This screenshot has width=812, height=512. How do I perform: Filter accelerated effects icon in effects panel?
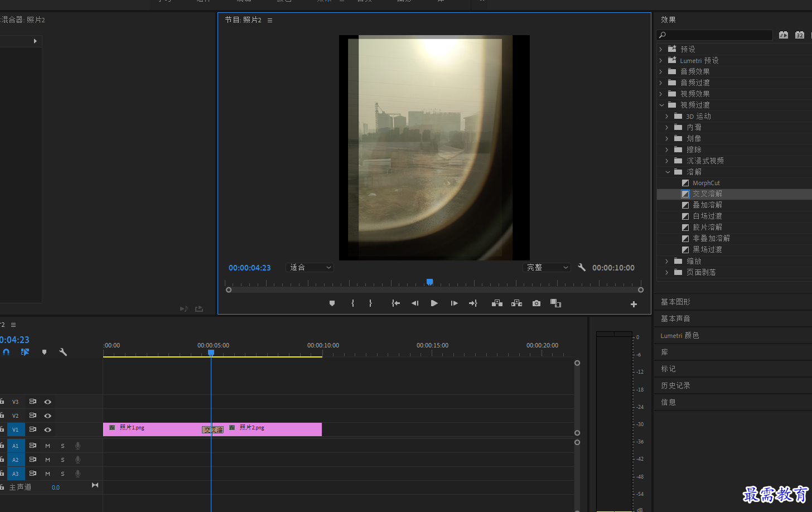pos(784,35)
